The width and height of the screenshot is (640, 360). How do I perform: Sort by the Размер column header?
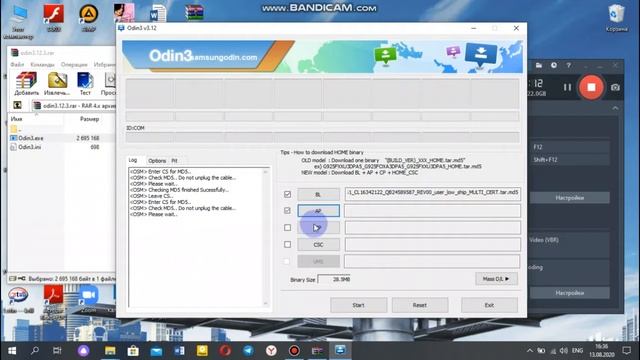[x=89, y=119]
